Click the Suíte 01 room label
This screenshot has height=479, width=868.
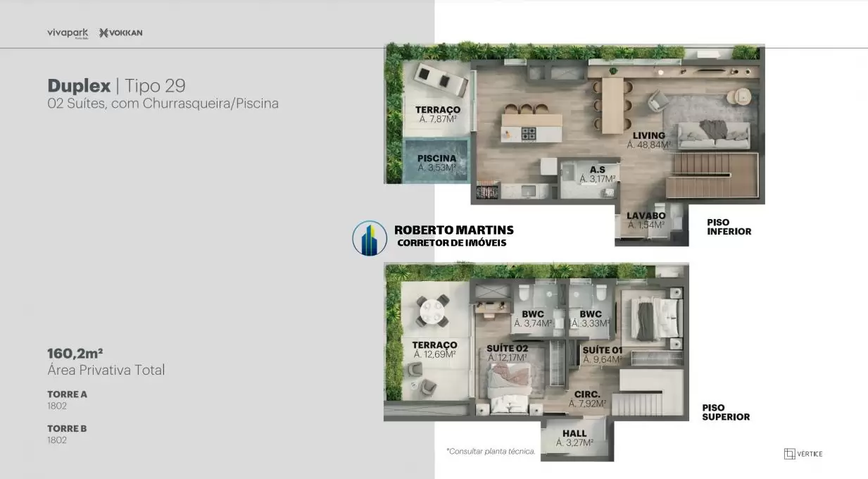click(x=603, y=354)
